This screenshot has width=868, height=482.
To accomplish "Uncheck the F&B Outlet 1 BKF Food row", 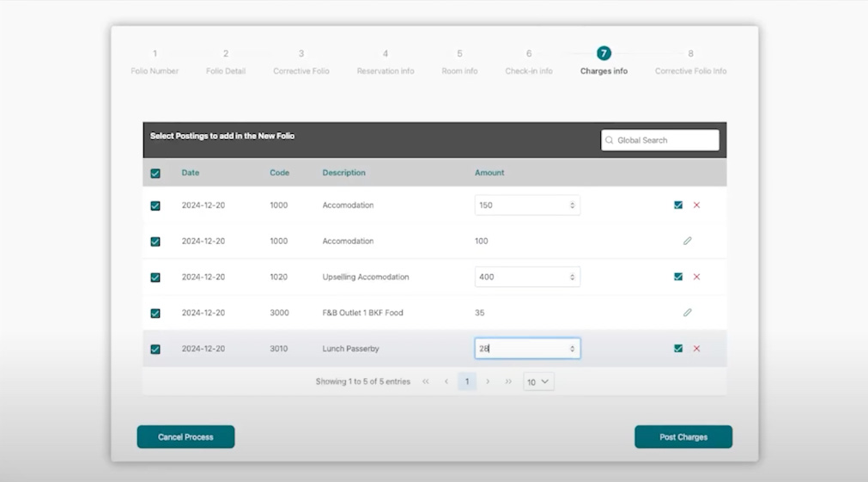I will [155, 314].
